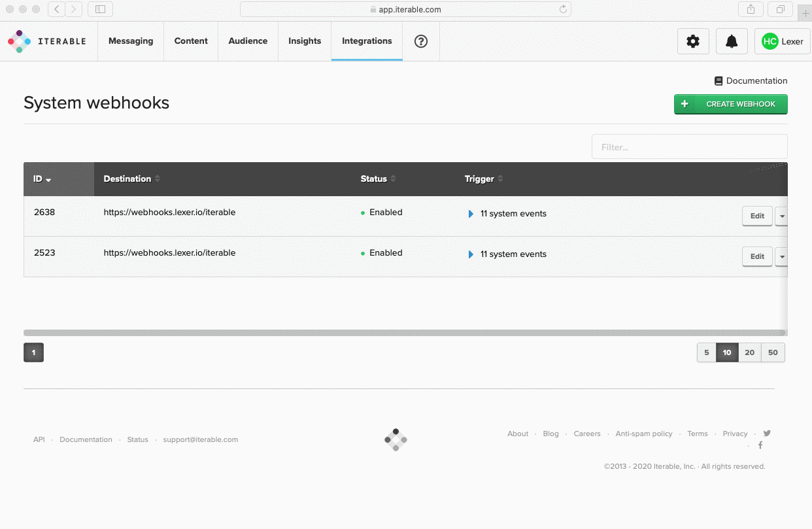The height and width of the screenshot is (529, 812).
Task: Focus the Filter input field
Action: (690, 146)
